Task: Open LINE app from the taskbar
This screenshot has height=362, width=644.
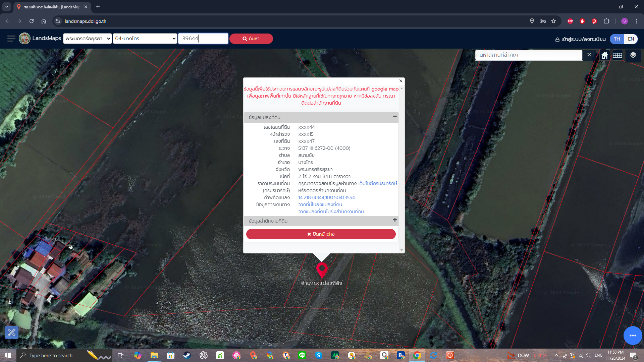Action: [x=302, y=355]
